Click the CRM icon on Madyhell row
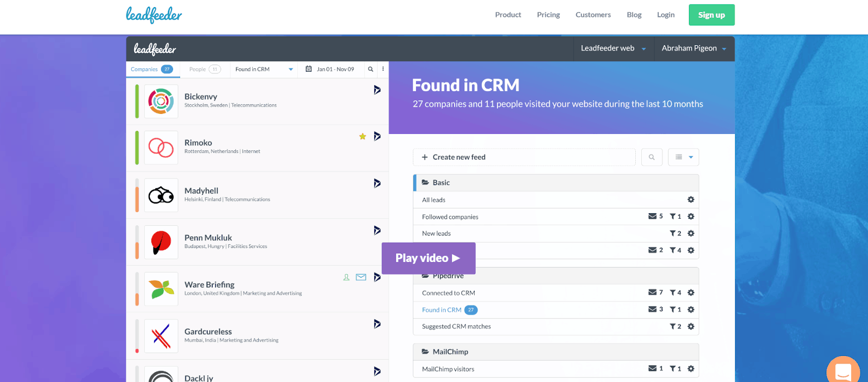This screenshot has width=868, height=382. tap(377, 183)
